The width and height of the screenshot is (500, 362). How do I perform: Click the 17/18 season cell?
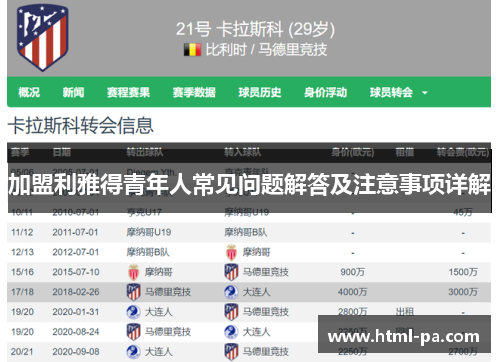pyautogui.click(x=22, y=292)
